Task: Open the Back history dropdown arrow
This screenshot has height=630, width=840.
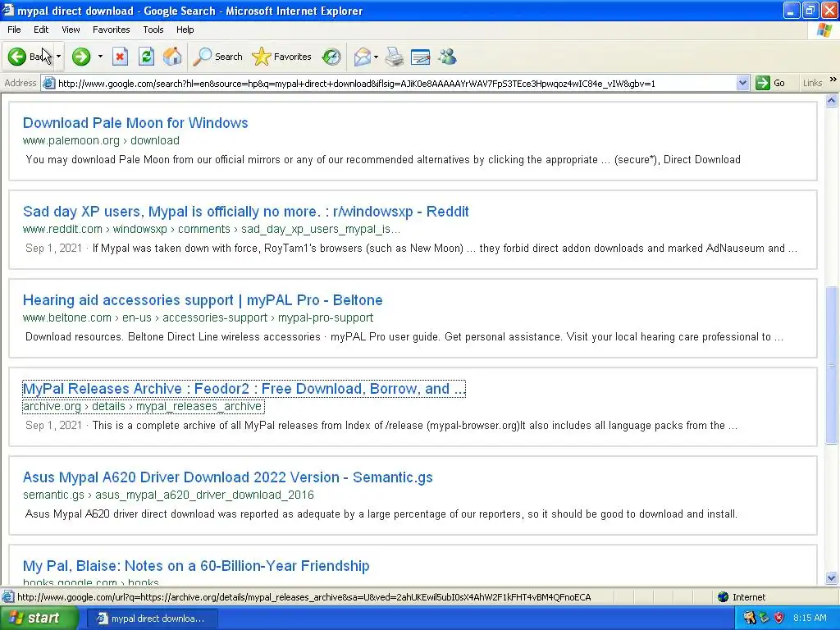Action: (58, 57)
